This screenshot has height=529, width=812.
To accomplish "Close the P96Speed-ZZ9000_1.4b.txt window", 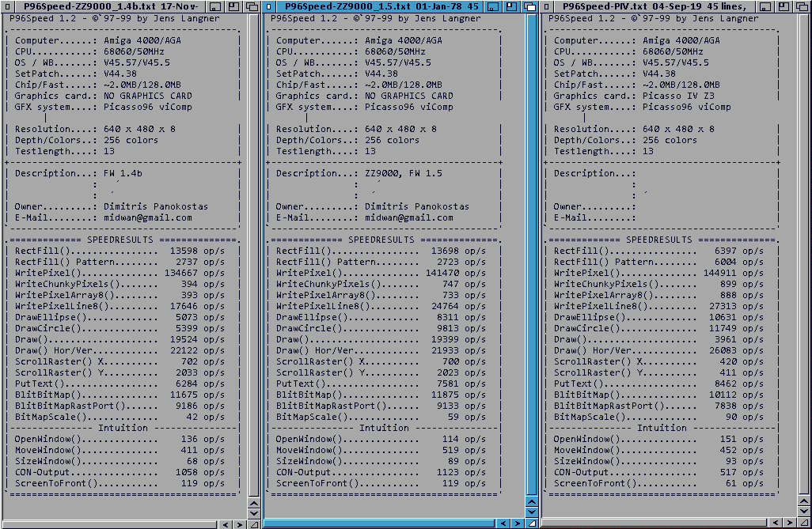I will click(7, 7).
